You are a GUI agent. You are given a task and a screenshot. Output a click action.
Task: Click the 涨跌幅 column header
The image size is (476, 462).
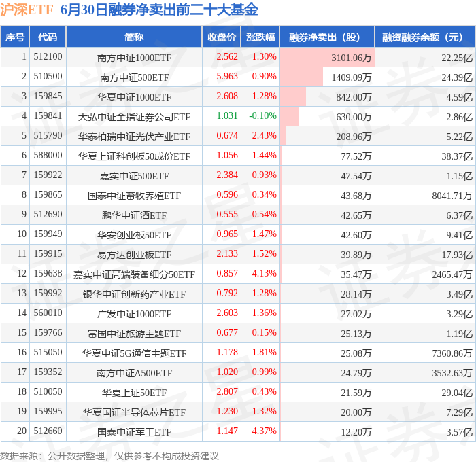click(260, 37)
